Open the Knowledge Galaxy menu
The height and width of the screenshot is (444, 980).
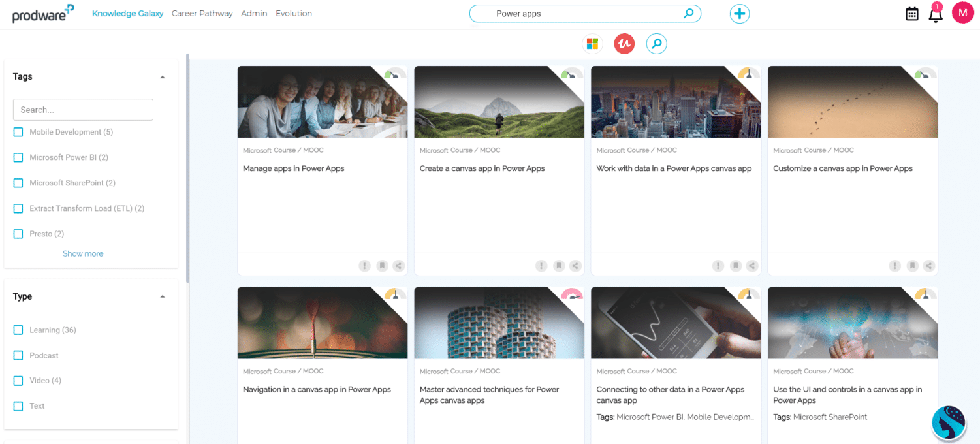[128, 13]
